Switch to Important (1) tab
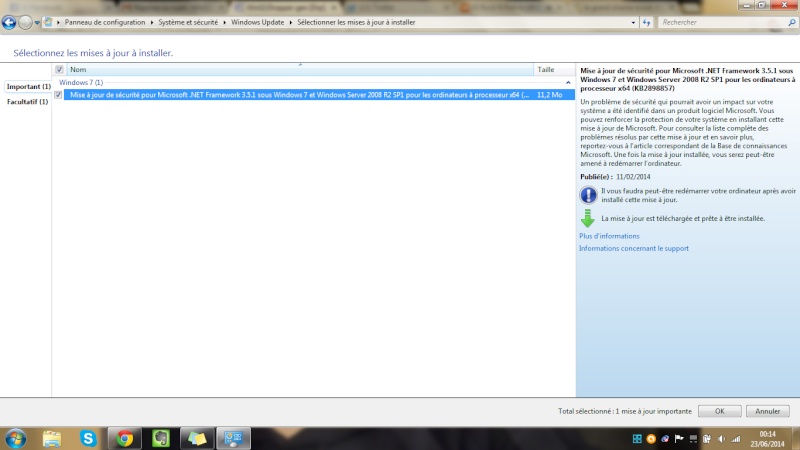Screen dimensions: 800x450 [28, 87]
